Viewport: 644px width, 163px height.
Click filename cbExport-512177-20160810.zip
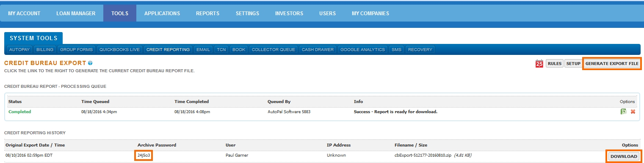pos(423,156)
